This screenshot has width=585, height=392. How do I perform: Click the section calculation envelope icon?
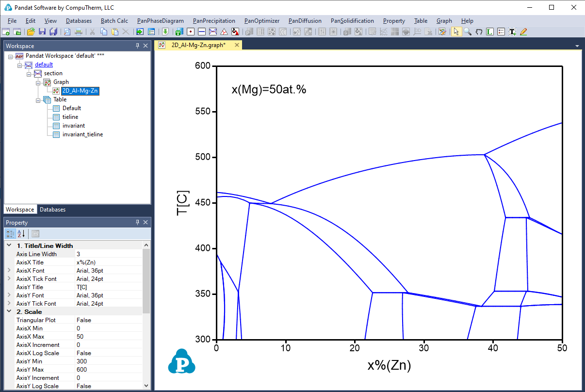coord(212,32)
